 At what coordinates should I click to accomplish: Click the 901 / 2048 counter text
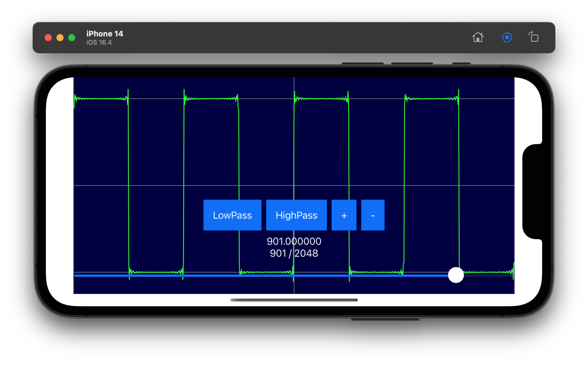294,253
